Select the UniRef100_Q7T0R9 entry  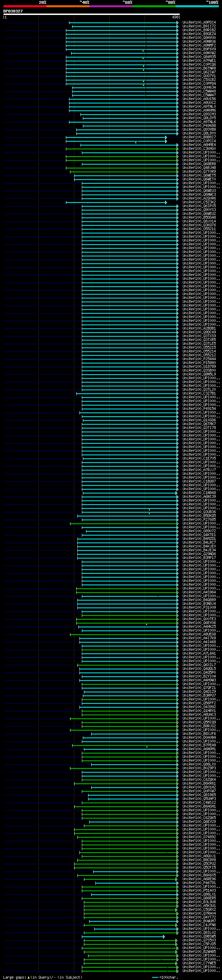click(x=199, y=172)
